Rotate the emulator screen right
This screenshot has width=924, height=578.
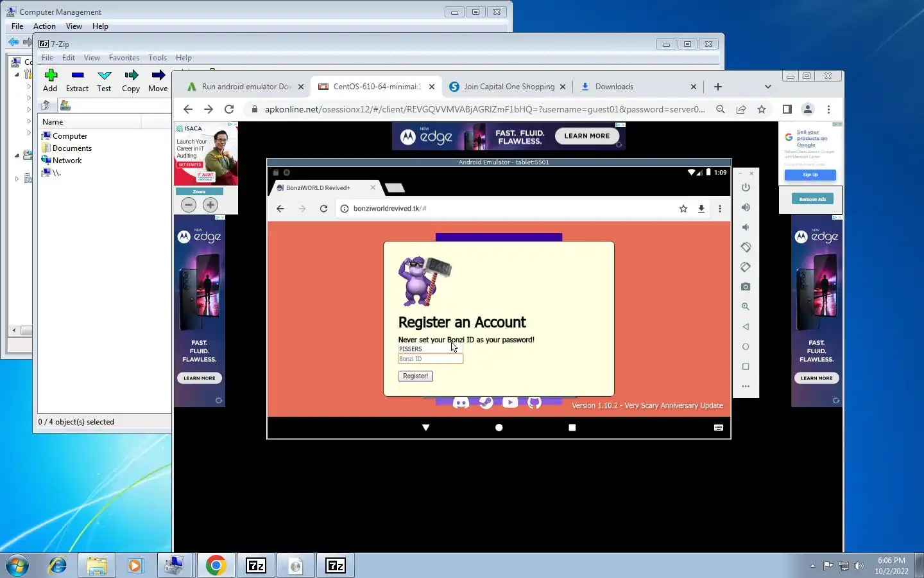746,267
